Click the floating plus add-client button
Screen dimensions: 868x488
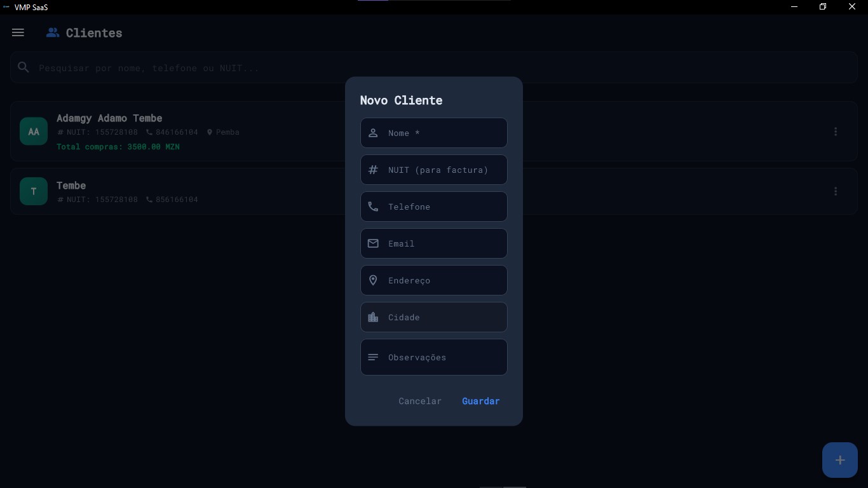[x=840, y=460]
